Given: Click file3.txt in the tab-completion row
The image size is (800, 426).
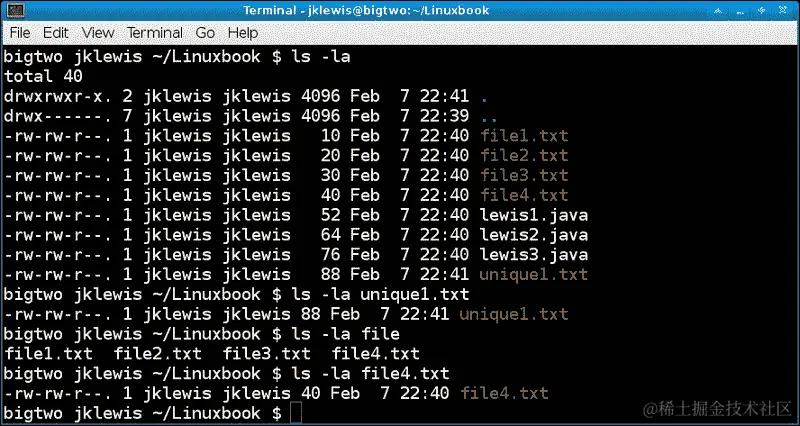Looking at the screenshot, I should 267,354.
